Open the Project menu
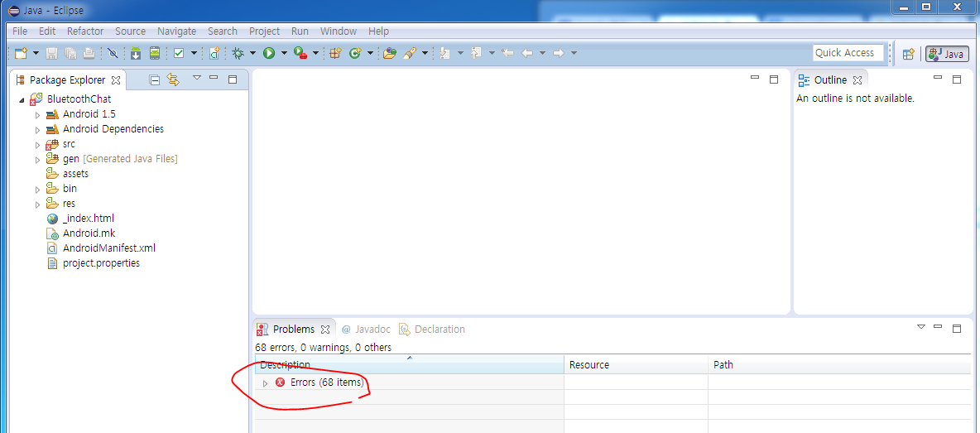The image size is (980, 433). click(x=264, y=31)
